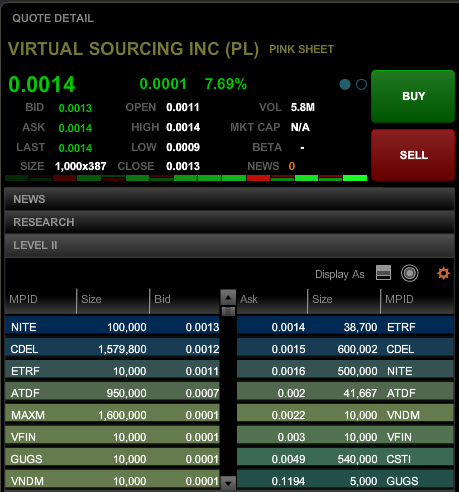This screenshot has width=459, height=492.
Task: Sort by Ask column header
Action: [x=272, y=300]
